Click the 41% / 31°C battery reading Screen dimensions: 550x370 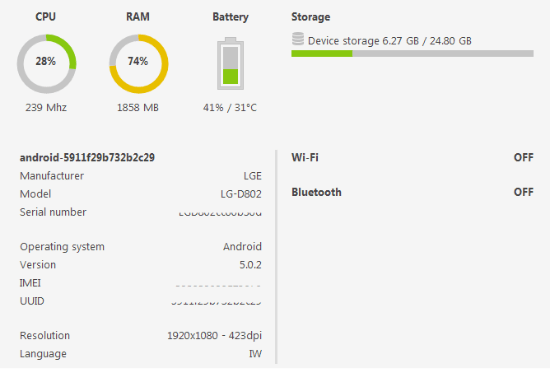pyautogui.click(x=230, y=107)
